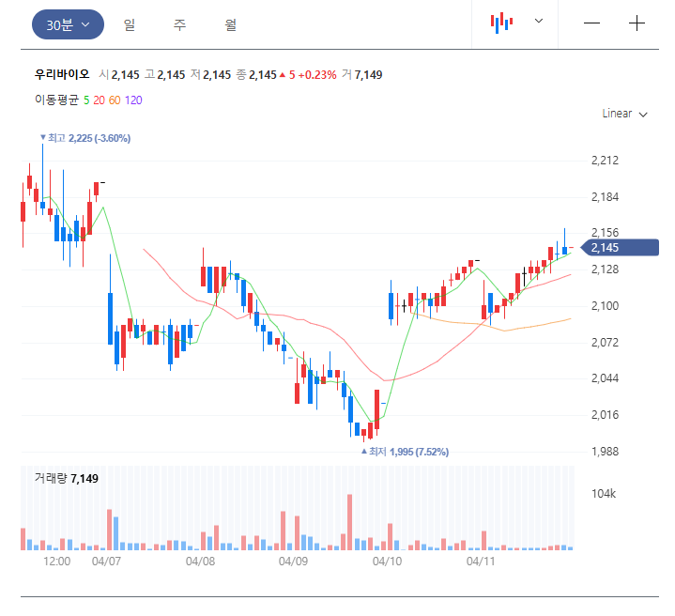Zoom in the chart with plus icon
Image resolution: width=675 pixels, height=616 pixels.
tap(637, 23)
